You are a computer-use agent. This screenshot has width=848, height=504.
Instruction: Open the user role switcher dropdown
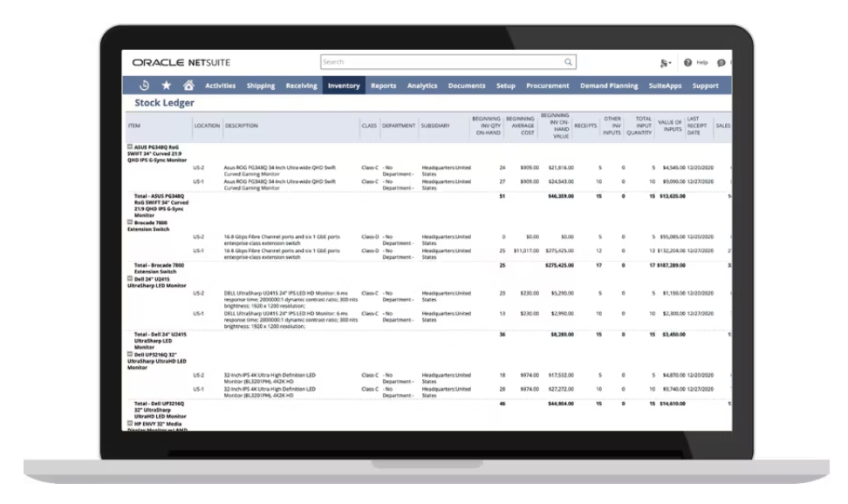pos(666,64)
